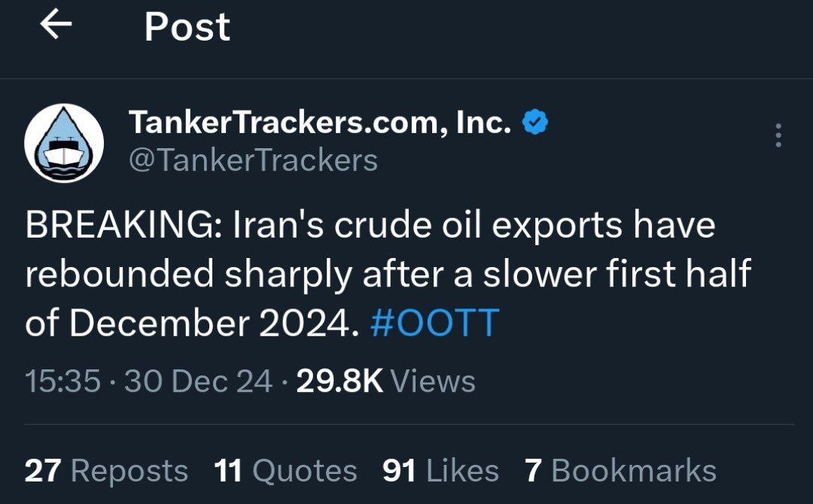Click "December 2024" in the post text

click(x=211, y=323)
